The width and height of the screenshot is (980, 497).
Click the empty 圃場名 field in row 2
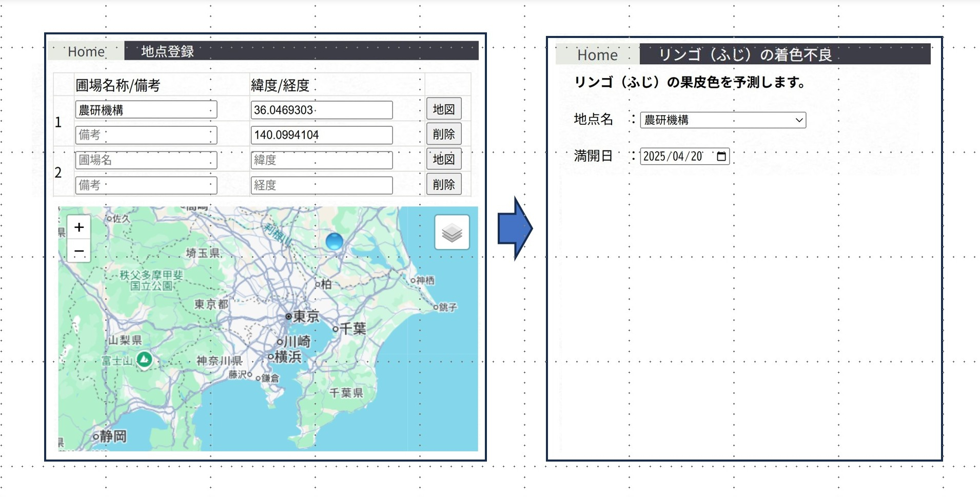point(146,160)
